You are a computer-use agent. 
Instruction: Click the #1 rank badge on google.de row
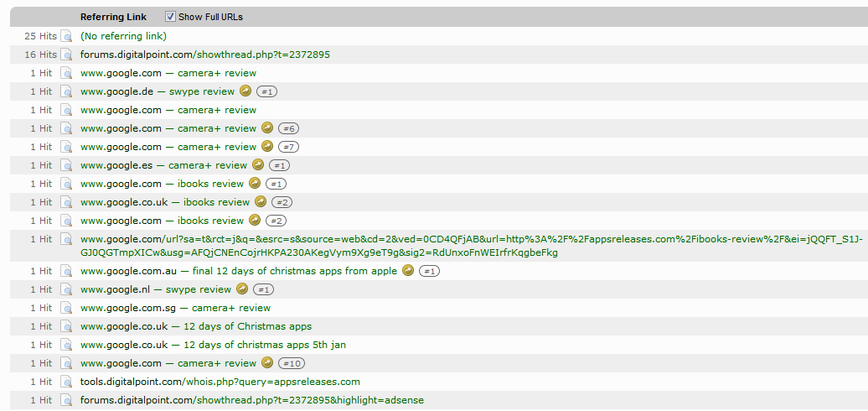point(266,91)
